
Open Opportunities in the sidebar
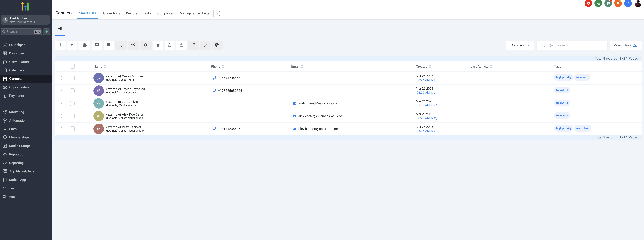tap(19, 87)
